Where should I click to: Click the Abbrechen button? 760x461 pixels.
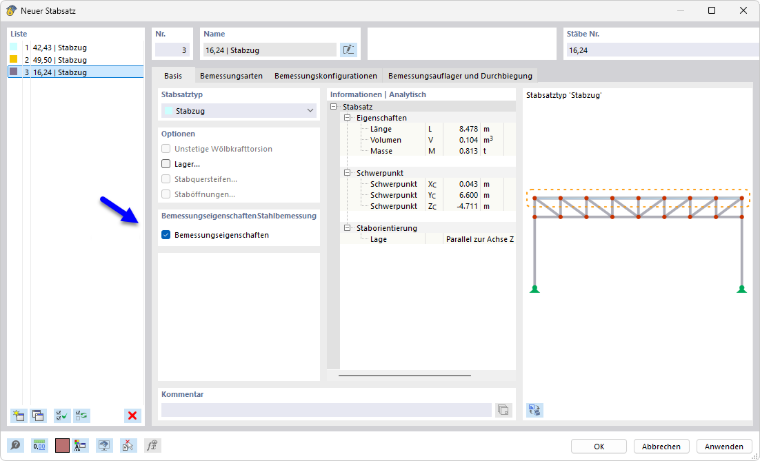click(661, 446)
